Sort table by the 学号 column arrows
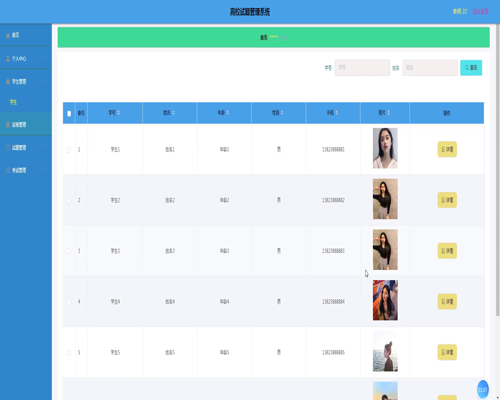Screen dimensions: 500x400 click(119, 113)
